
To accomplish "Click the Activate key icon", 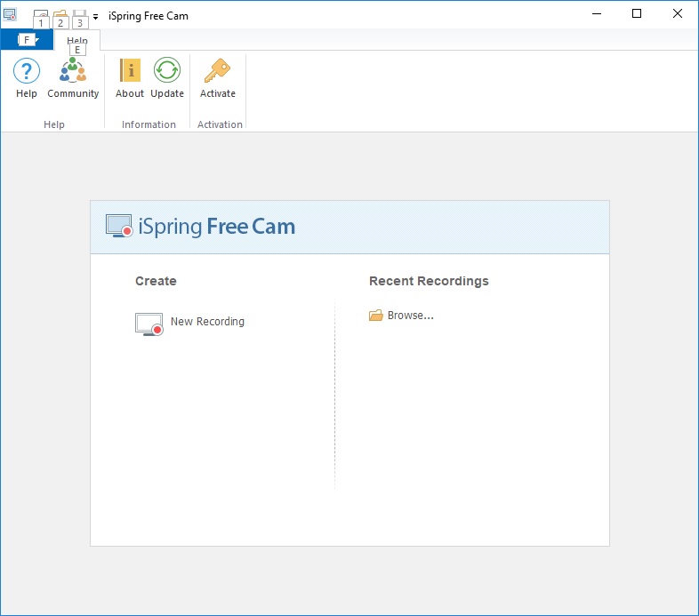I will [x=217, y=71].
